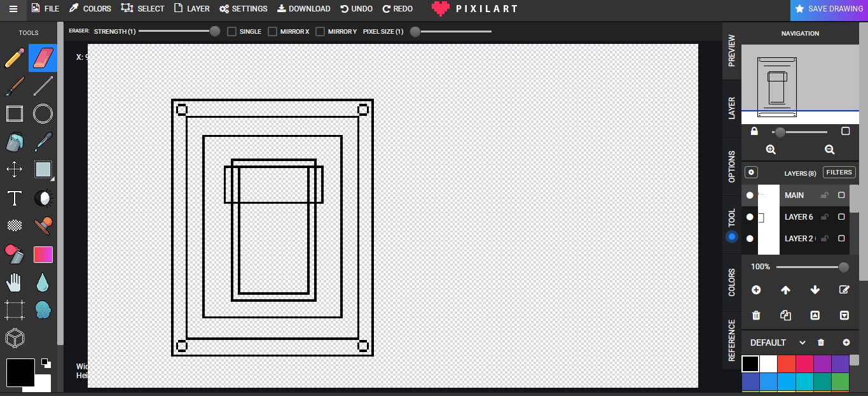The height and width of the screenshot is (396, 868).
Task: Select the Line tool
Action: point(43,86)
